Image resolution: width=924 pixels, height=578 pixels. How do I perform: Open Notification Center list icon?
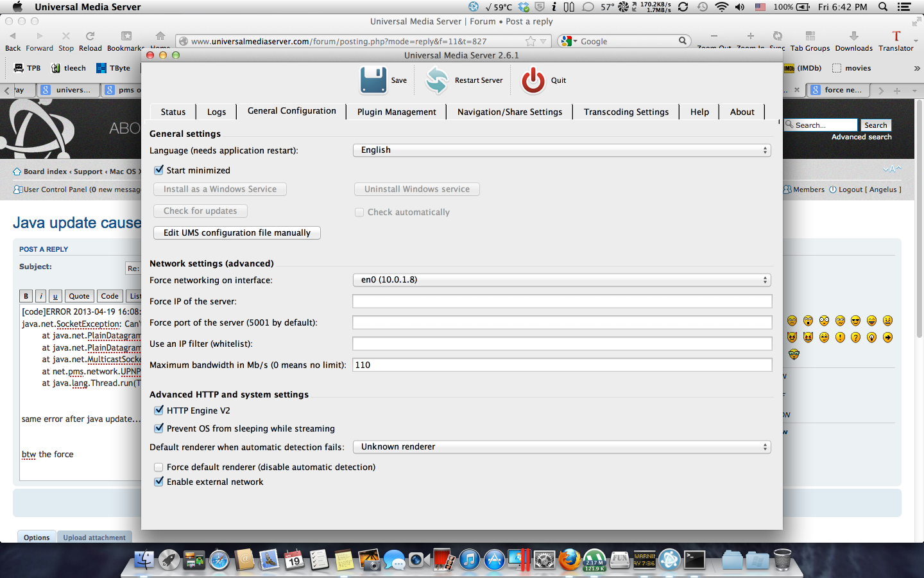(904, 7)
